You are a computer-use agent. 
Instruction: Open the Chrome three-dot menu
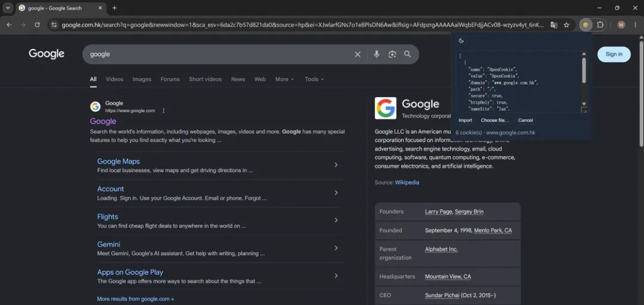click(x=635, y=25)
